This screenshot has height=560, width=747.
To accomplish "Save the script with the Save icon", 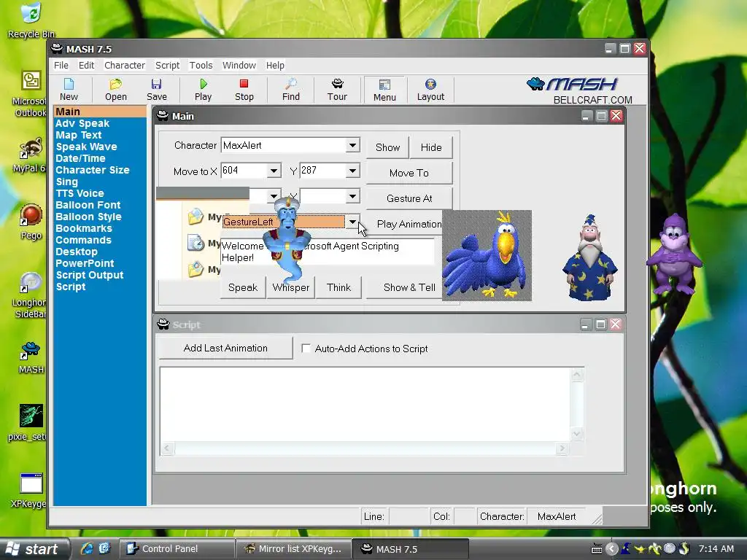I will tap(157, 90).
